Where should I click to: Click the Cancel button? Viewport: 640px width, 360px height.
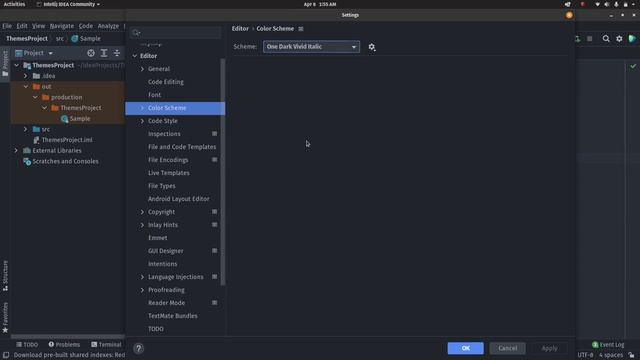point(507,348)
